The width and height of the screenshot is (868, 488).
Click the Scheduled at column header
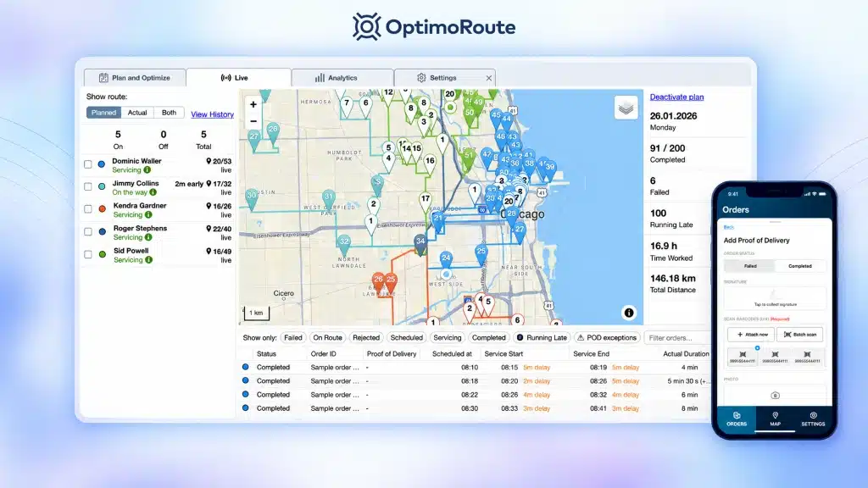(452, 353)
